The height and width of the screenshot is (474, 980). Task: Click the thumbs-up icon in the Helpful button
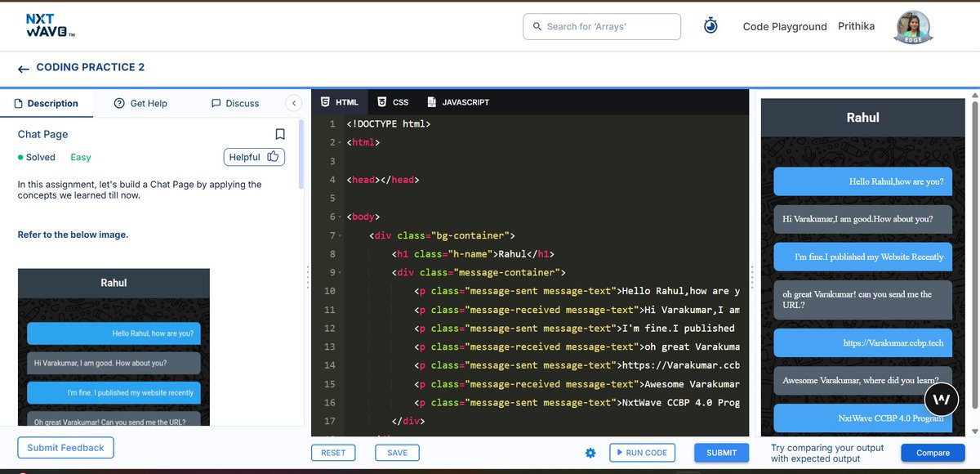pyautogui.click(x=273, y=157)
